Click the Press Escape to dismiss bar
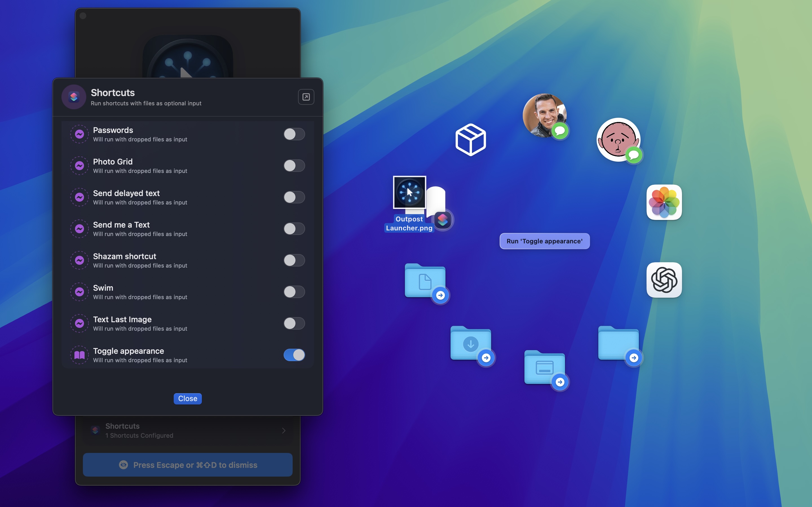The height and width of the screenshot is (507, 812). [187, 465]
